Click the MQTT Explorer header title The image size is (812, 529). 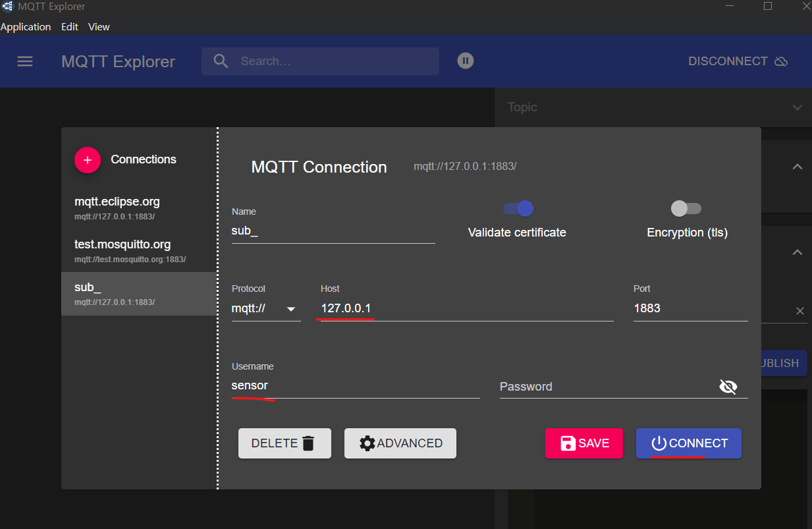pos(118,62)
